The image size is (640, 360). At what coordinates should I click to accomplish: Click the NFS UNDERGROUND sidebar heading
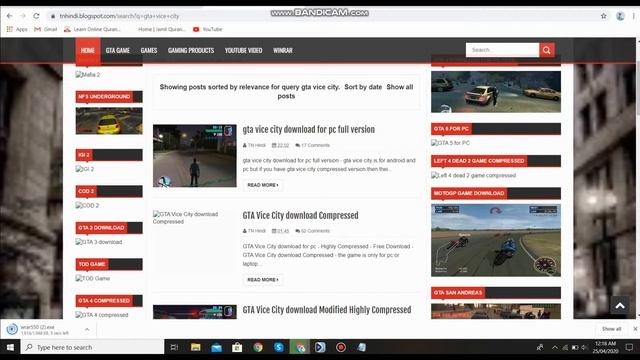[x=104, y=97]
